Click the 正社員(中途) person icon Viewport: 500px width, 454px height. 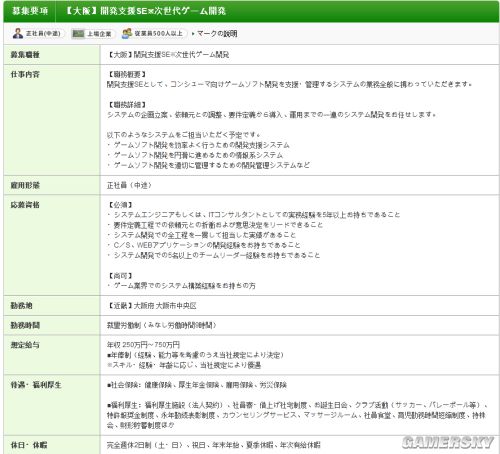coord(18,33)
